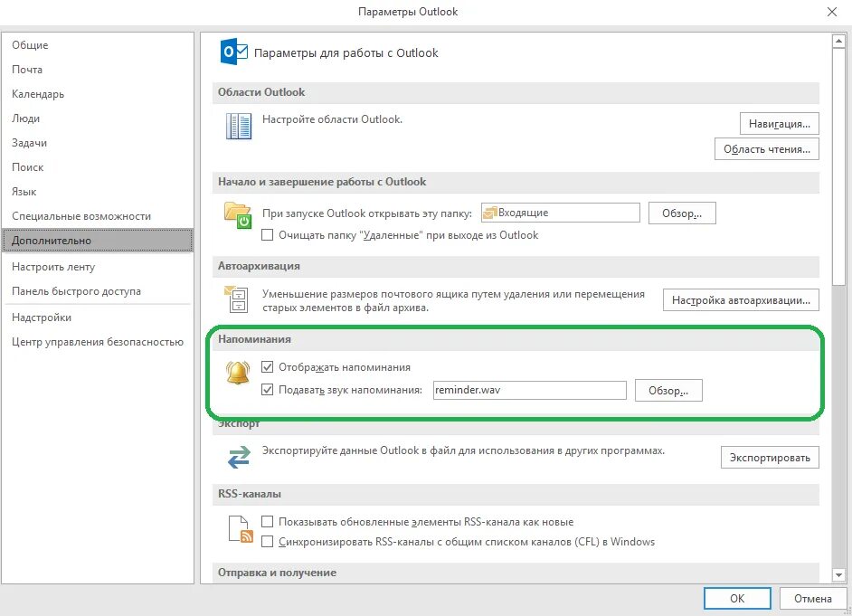Open 'Центр управления безопасностью'
This screenshot has width=852, height=616.
coord(98,342)
